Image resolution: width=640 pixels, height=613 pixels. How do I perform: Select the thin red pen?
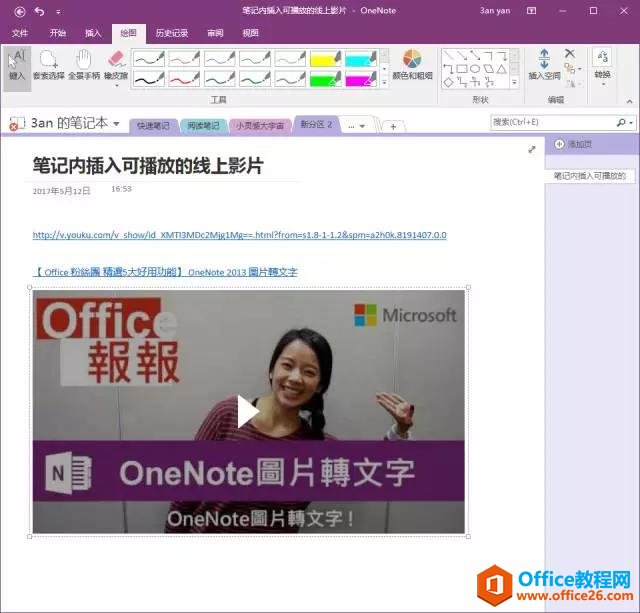coord(184,59)
